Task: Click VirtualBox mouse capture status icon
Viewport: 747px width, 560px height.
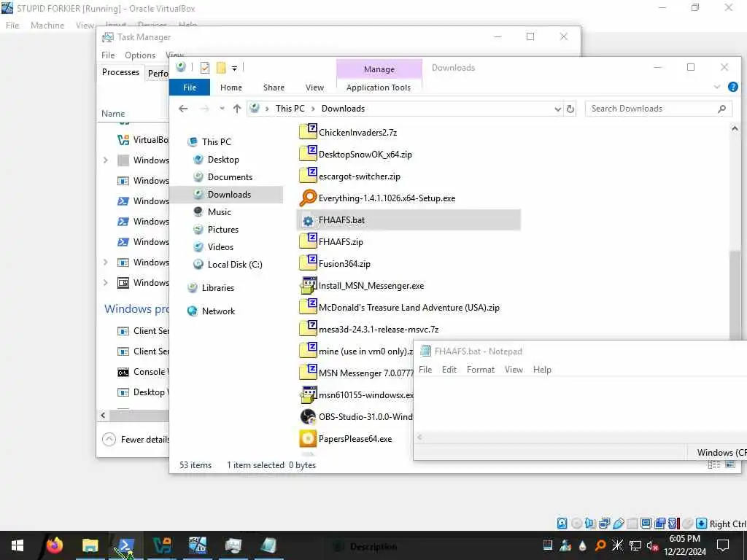Action: [x=687, y=524]
